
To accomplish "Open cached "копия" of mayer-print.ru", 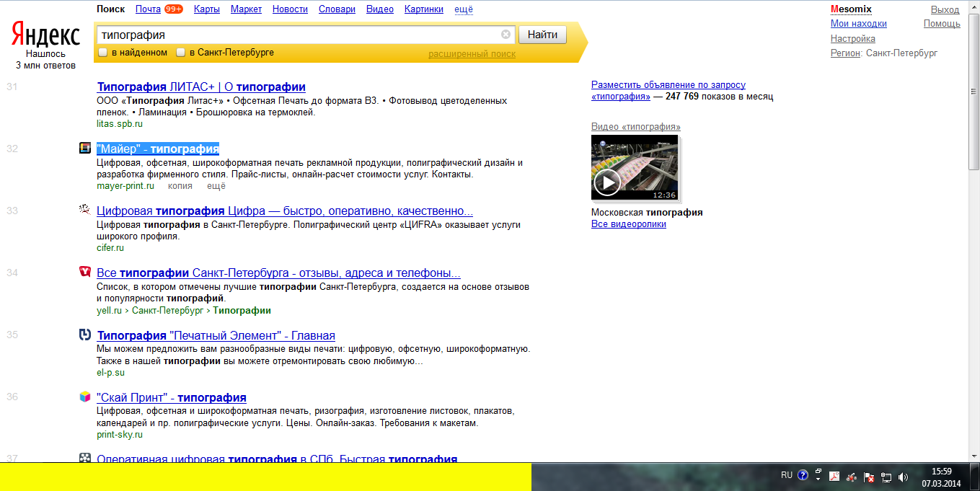I will tap(180, 186).
